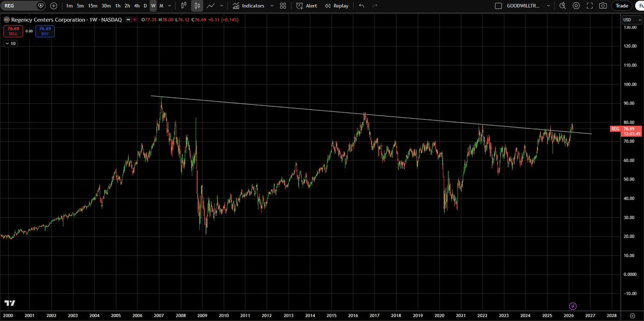Image resolution: width=644 pixels, height=321 pixels.
Task: Start bar Replay mode
Action: [336, 6]
